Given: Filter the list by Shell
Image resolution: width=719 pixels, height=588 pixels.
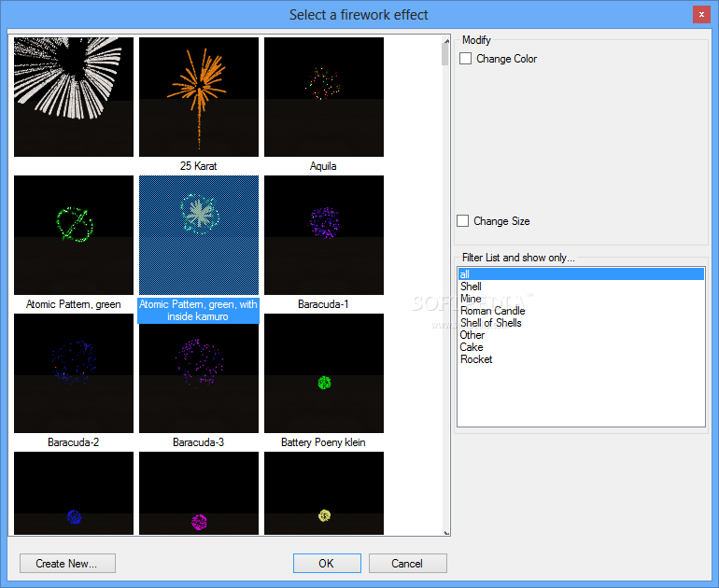Looking at the screenshot, I should pyautogui.click(x=581, y=287).
